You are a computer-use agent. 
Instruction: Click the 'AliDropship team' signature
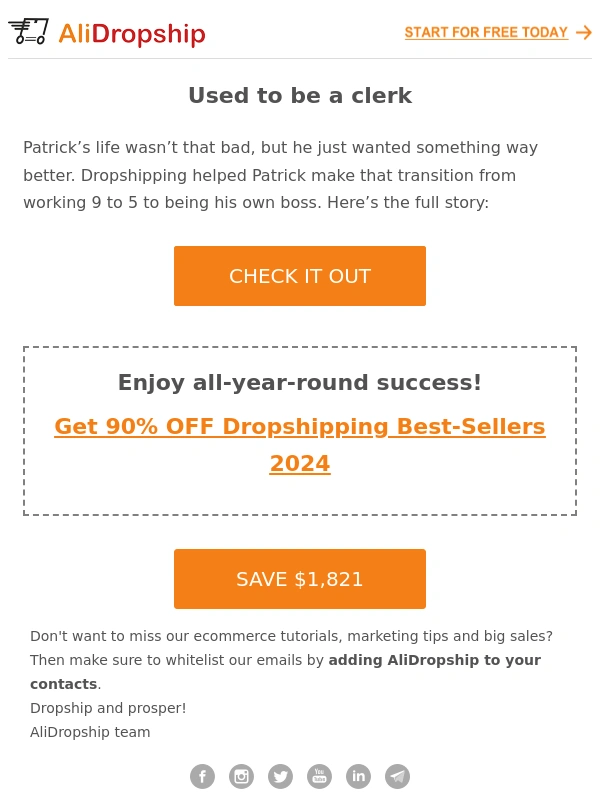[90, 732]
